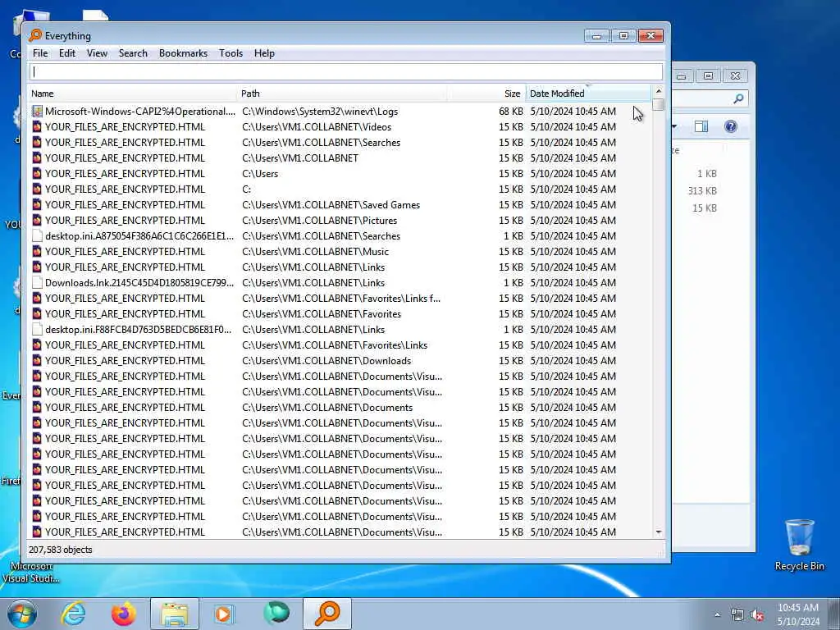Image resolution: width=840 pixels, height=630 pixels.
Task: Click the 68 KB size cell
Action: coord(510,112)
